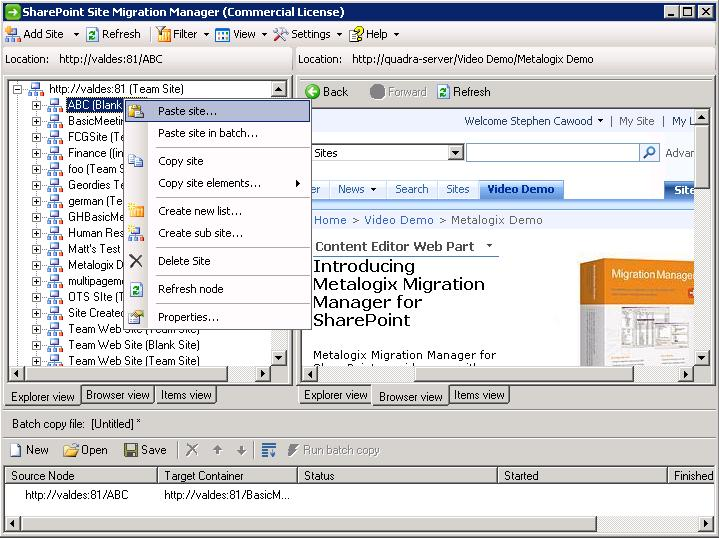The width and height of the screenshot is (720, 539).
Task: Follow the My Site link
Action: click(x=636, y=121)
